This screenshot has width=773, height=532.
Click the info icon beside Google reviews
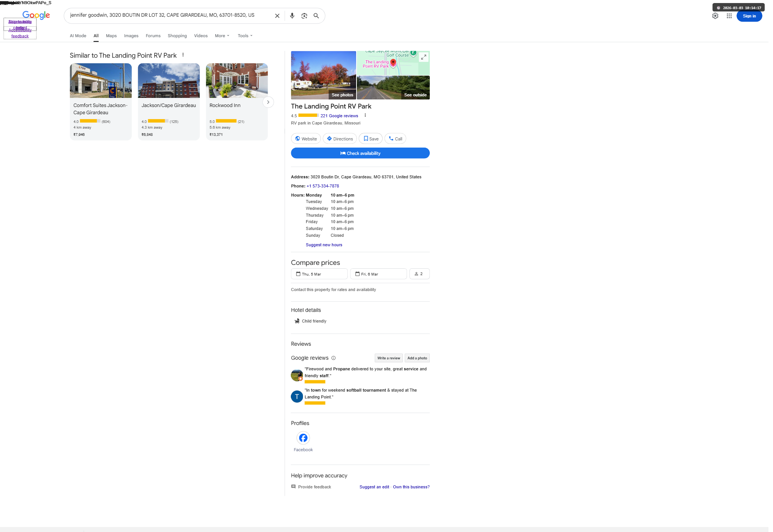tap(333, 358)
